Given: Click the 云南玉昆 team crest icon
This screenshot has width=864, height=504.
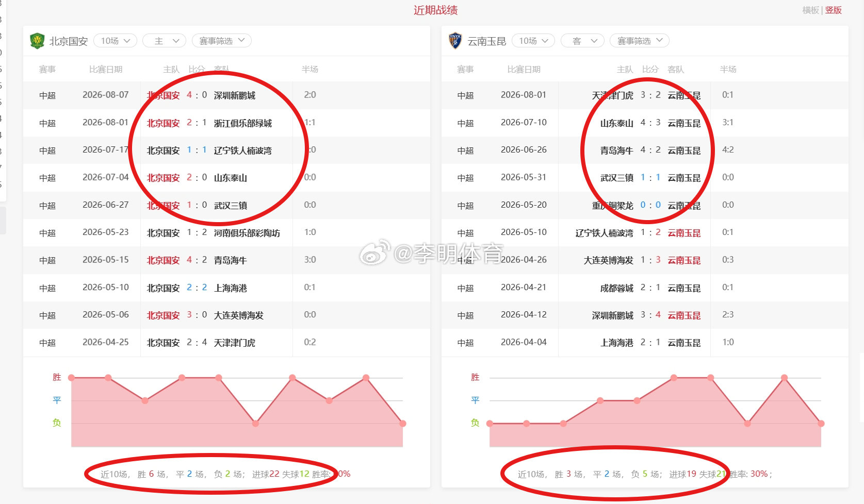Looking at the screenshot, I should 455,41.
